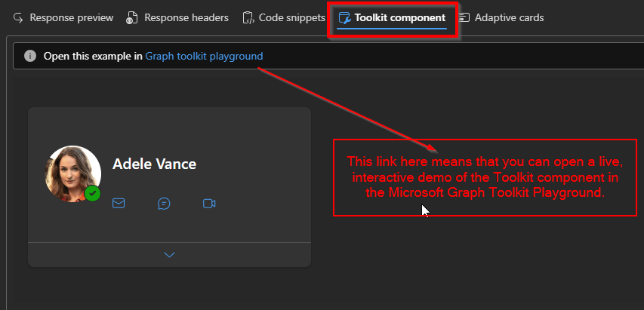
Task: Switch to the Response preview tab
Action: [x=72, y=17]
